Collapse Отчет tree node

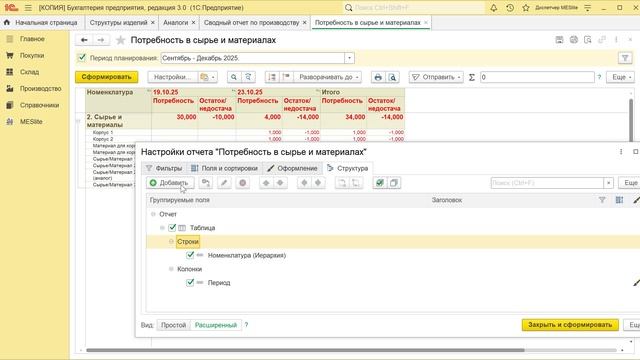click(x=153, y=214)
